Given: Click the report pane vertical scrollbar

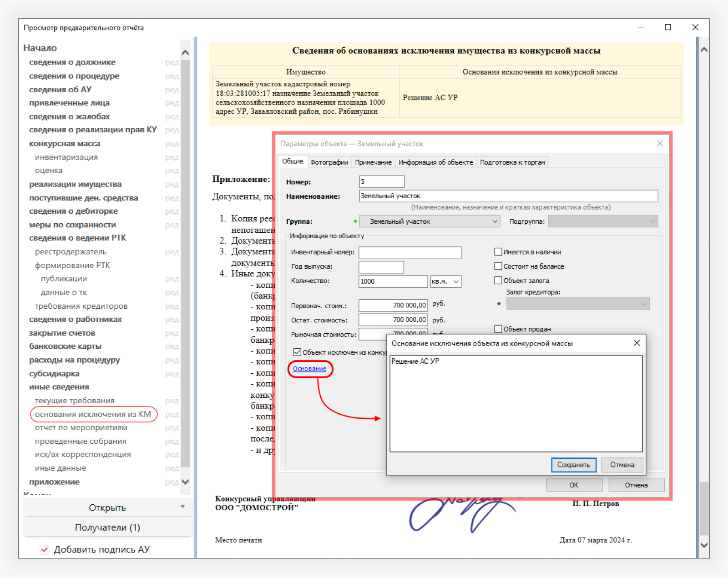Looking at the screenshot, I should [704, 509].
